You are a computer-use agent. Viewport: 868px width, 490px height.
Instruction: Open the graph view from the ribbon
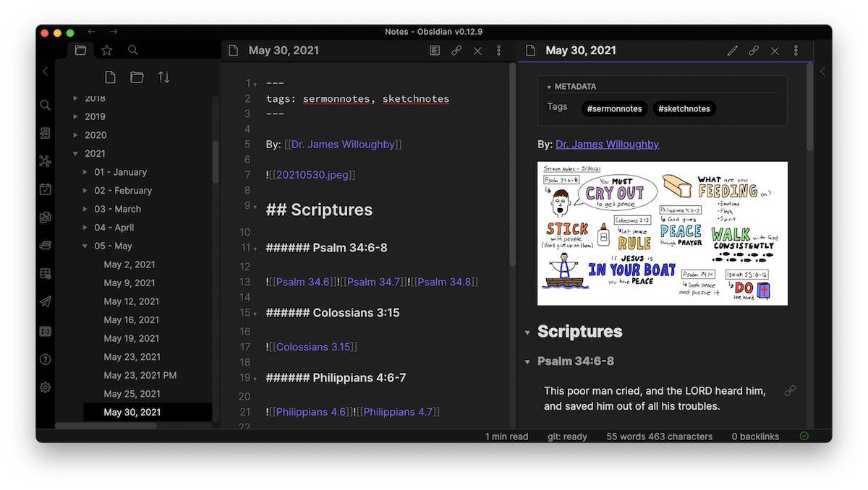click(x=45, y=161)
